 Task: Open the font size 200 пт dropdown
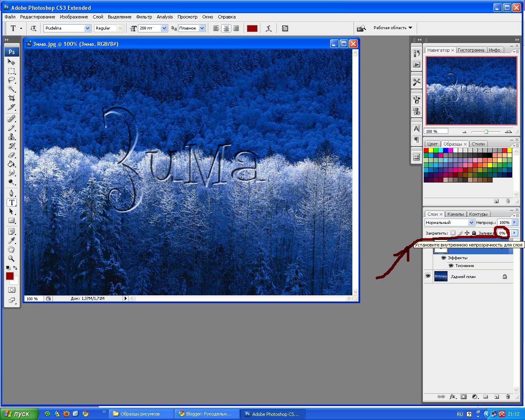(x=164, y=28)
